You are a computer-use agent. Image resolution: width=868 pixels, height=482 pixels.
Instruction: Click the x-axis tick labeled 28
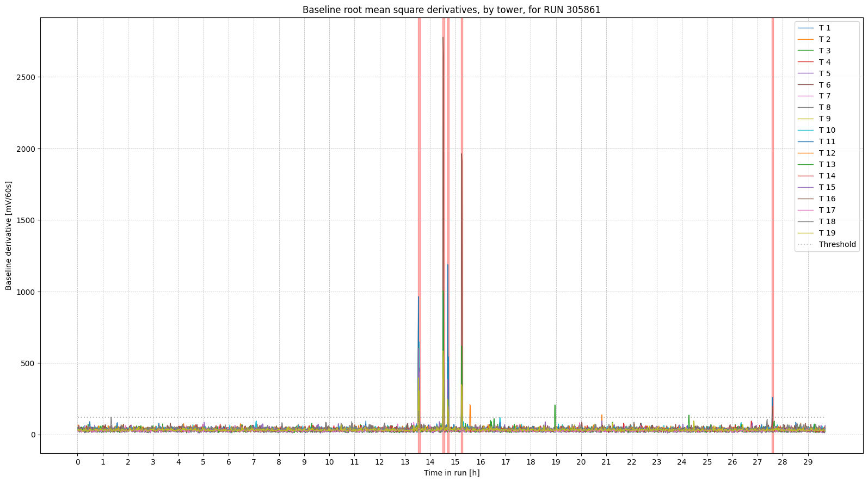pos(782,462)
